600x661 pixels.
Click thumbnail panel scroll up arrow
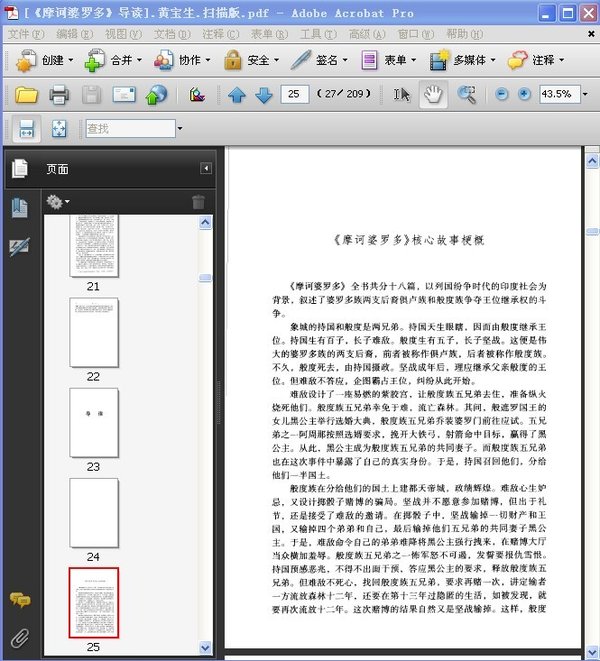point(205,223)
